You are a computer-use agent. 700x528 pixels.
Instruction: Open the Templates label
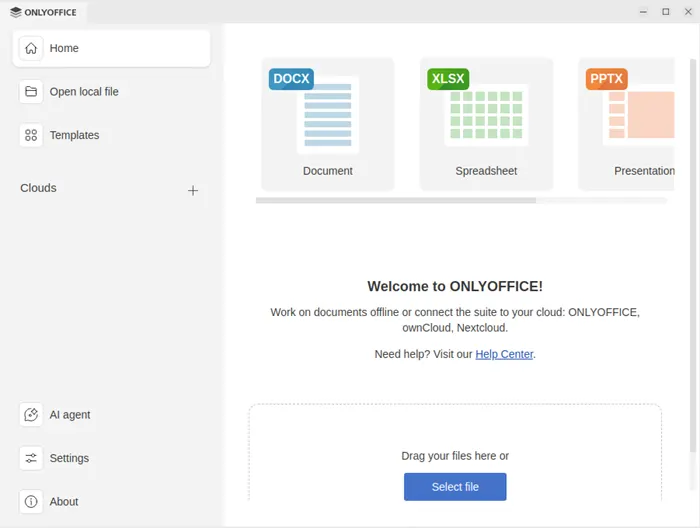pyautogui.click(x=74, y=135)
